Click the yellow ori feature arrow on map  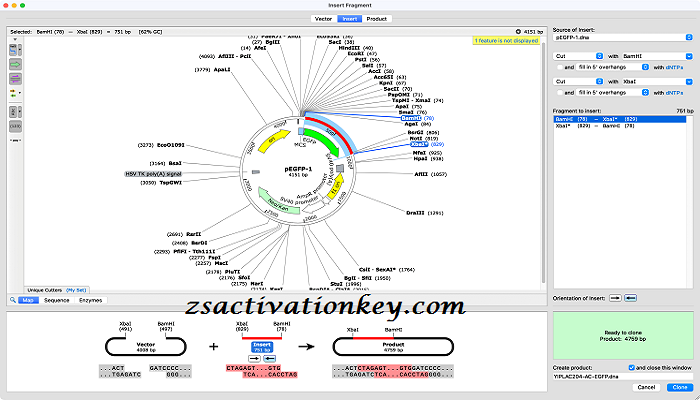click(271, 143)
